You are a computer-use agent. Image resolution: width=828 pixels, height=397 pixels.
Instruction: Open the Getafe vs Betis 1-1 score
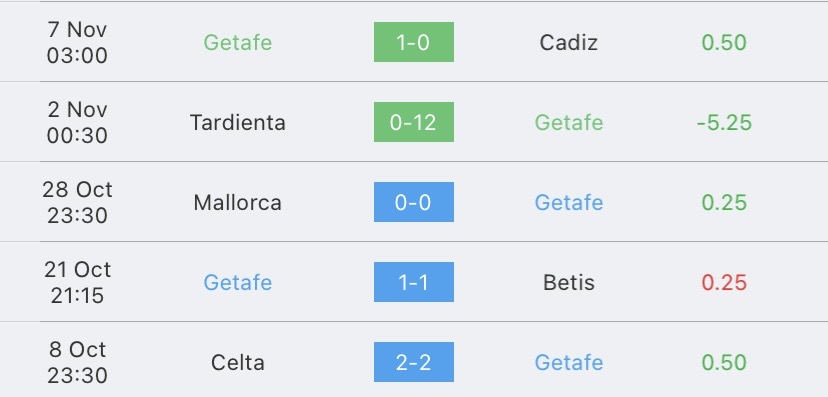413,282
